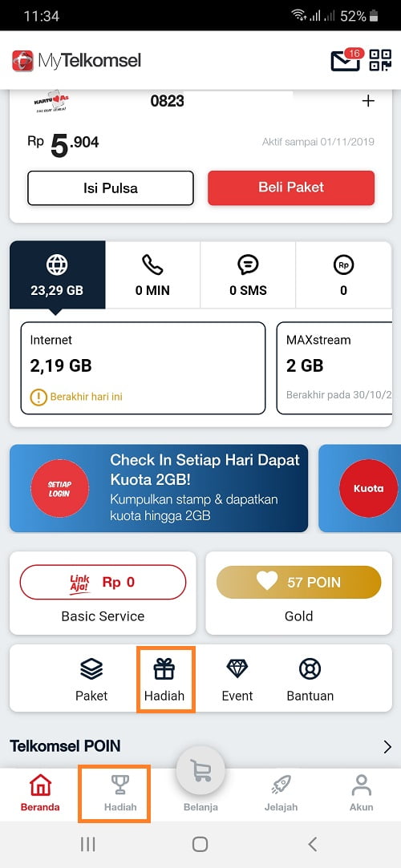The height and width of the screenshot is (868, 401).
Task: Open the LinkAja Rp 0 balance
Action: [x=103, y=583]
